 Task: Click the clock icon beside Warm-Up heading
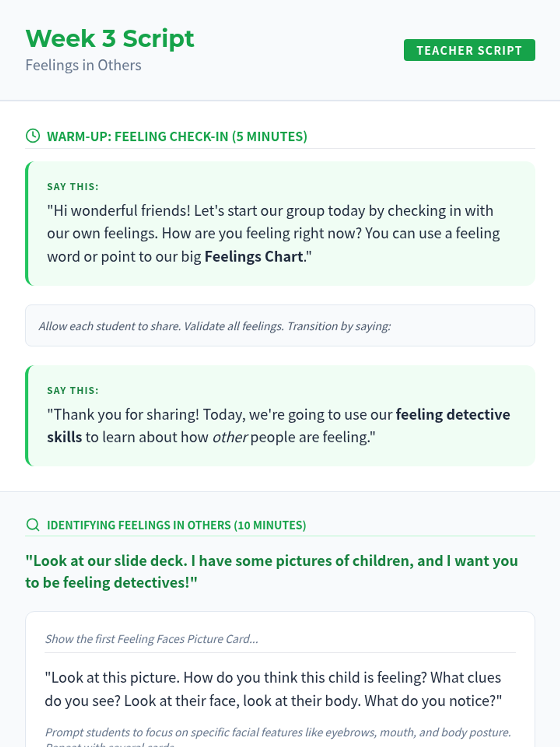[33, 136]
